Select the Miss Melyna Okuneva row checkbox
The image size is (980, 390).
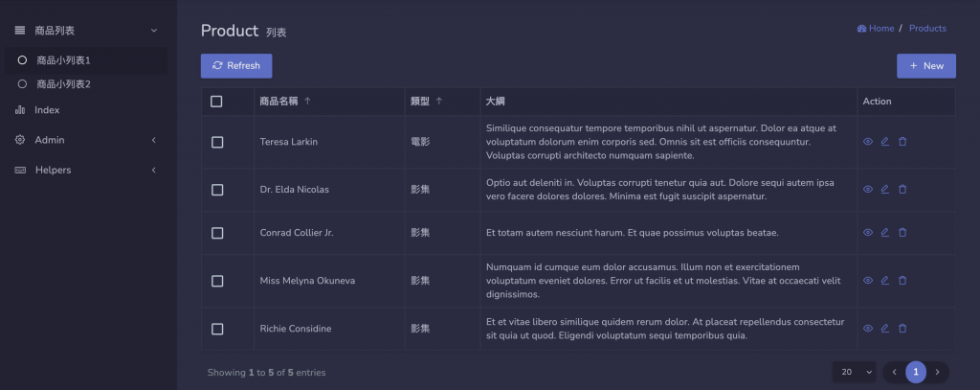coord(217,281)
